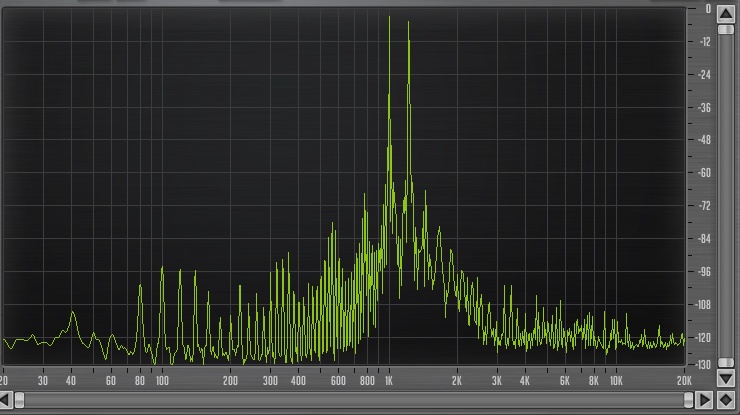
Task: Select the right handle of the horizontal range bar
Action: click(x=689, y=400)
